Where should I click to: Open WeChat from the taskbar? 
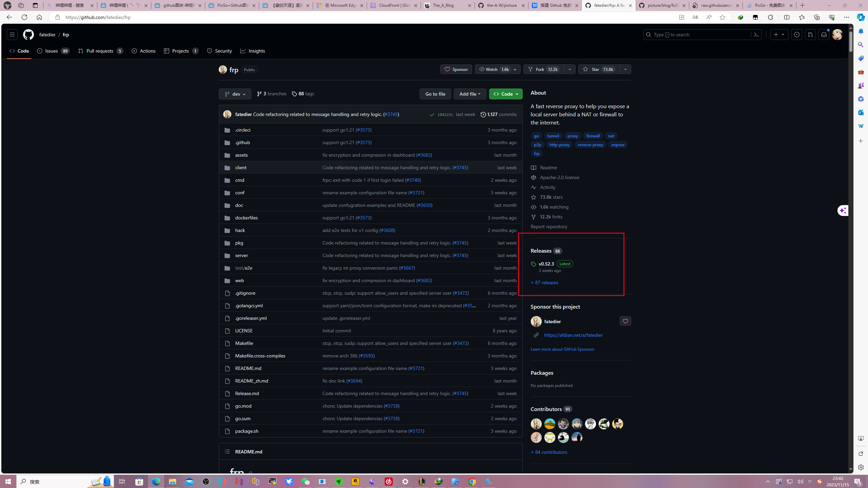tap(306, 482)
